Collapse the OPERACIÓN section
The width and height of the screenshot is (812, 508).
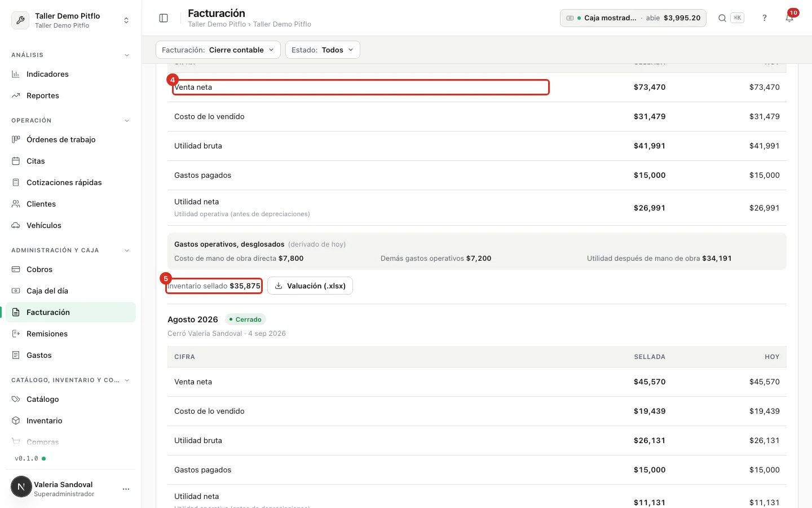click(x=127, y=121)
